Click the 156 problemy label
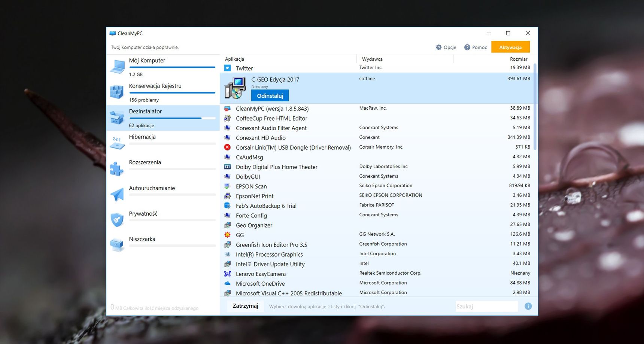The image size is (644, 344). (x=144, y=100)
